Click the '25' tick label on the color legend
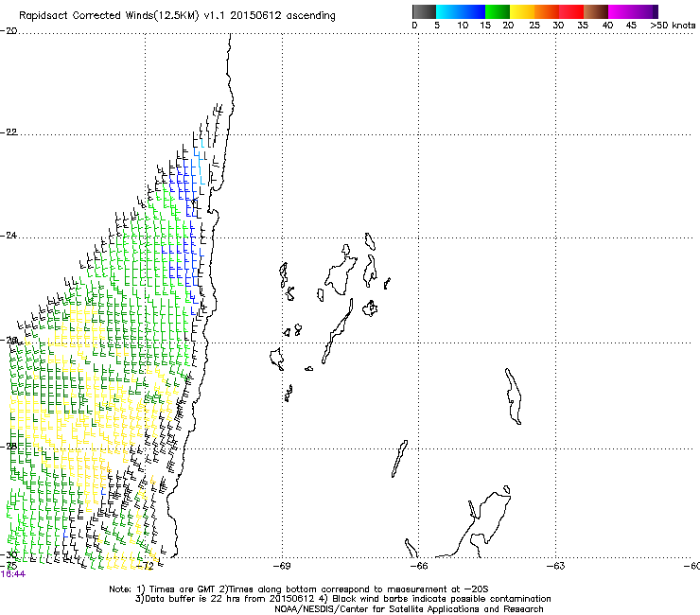700x615 pixels. pos(534,26)
